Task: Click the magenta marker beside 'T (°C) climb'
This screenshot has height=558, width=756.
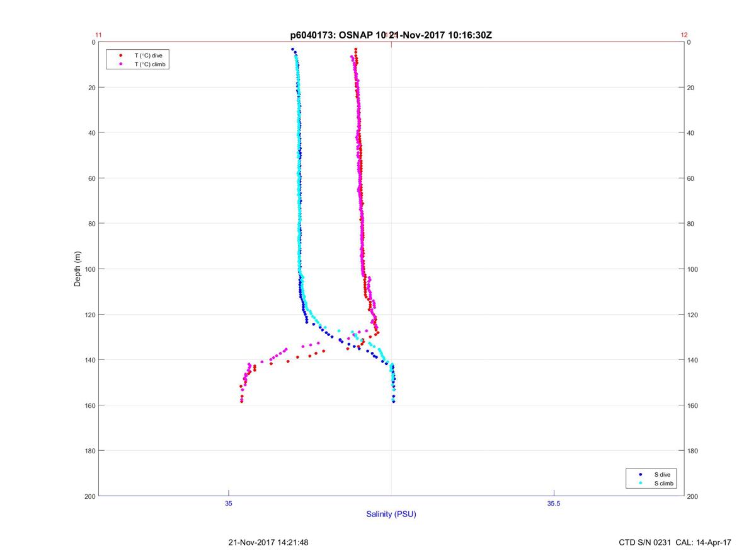Action: tap(120, 64)
